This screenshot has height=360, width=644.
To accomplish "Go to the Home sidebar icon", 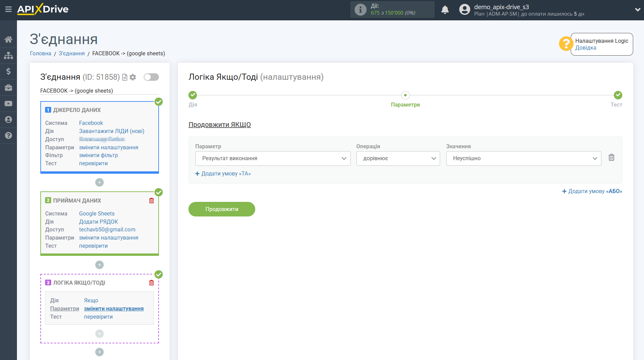I will 8,39.
